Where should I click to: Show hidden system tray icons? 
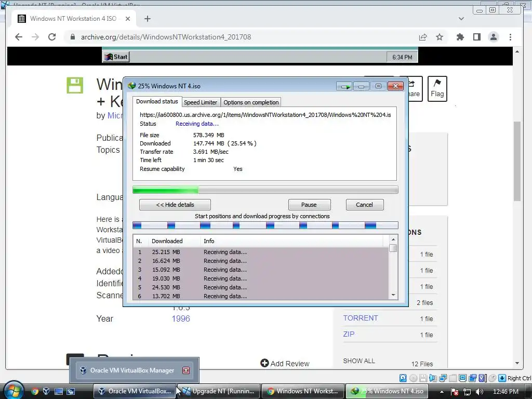coord(442,392)
